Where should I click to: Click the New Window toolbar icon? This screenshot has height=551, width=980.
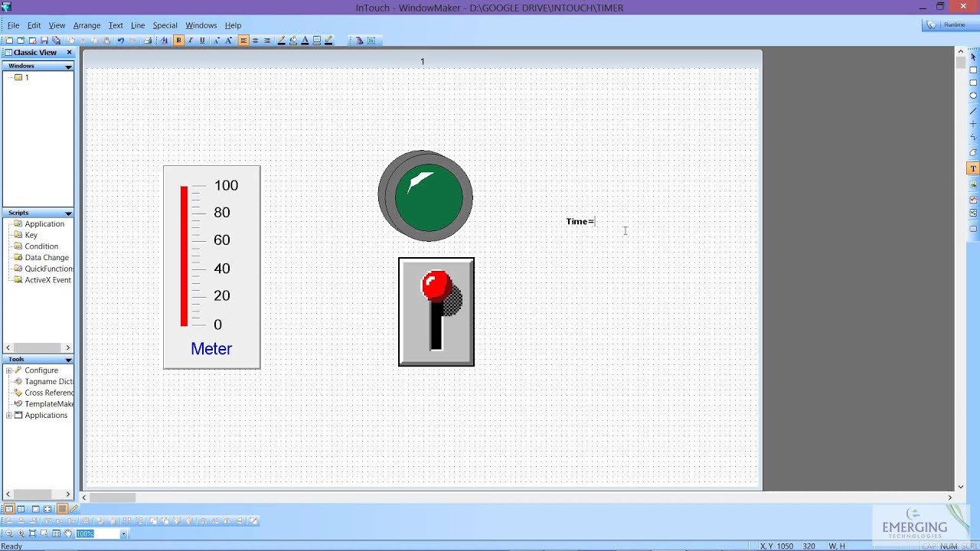tap(9, 41)
